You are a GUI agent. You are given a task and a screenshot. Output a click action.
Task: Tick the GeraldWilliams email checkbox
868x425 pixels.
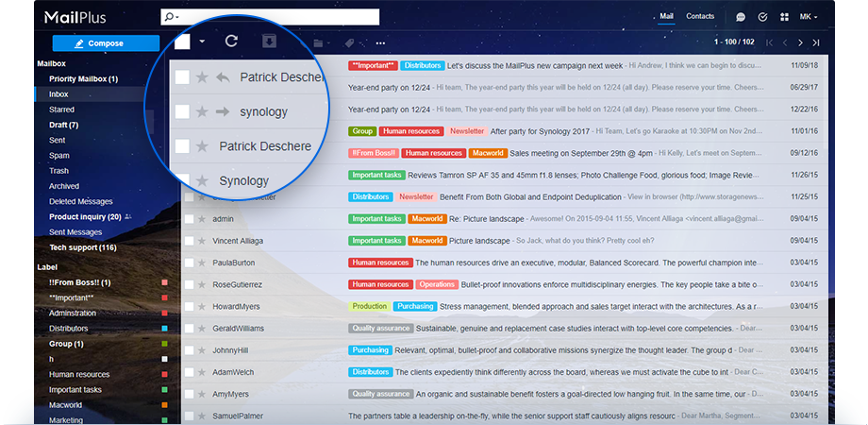(190, 328)
